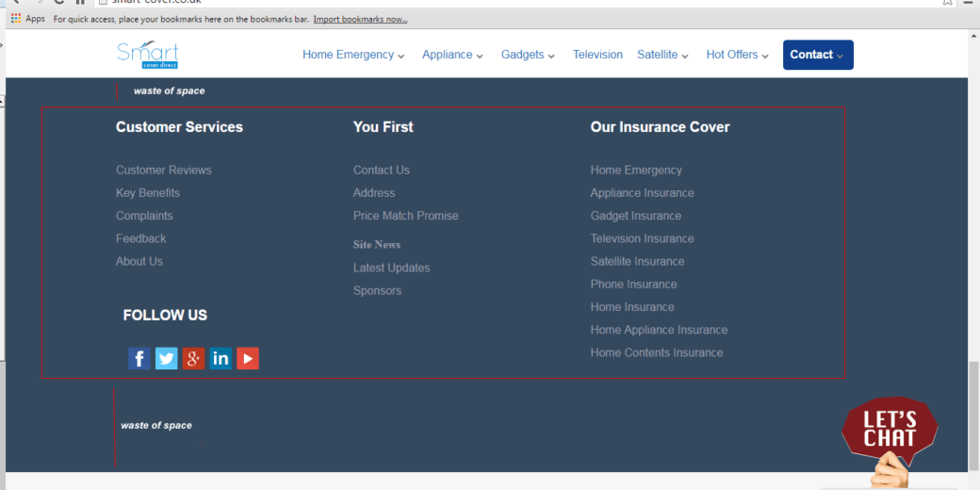Expand the Gadgets dropdown menu

coord(528,55)
